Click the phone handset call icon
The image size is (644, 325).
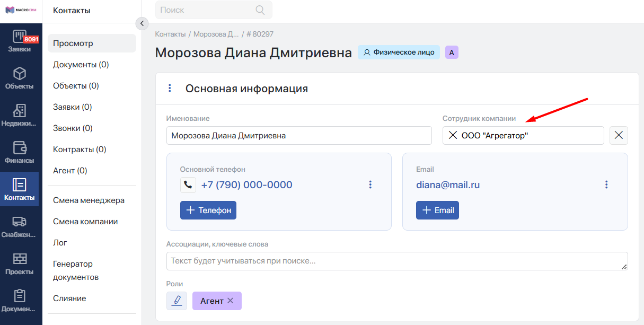point(188,185)
